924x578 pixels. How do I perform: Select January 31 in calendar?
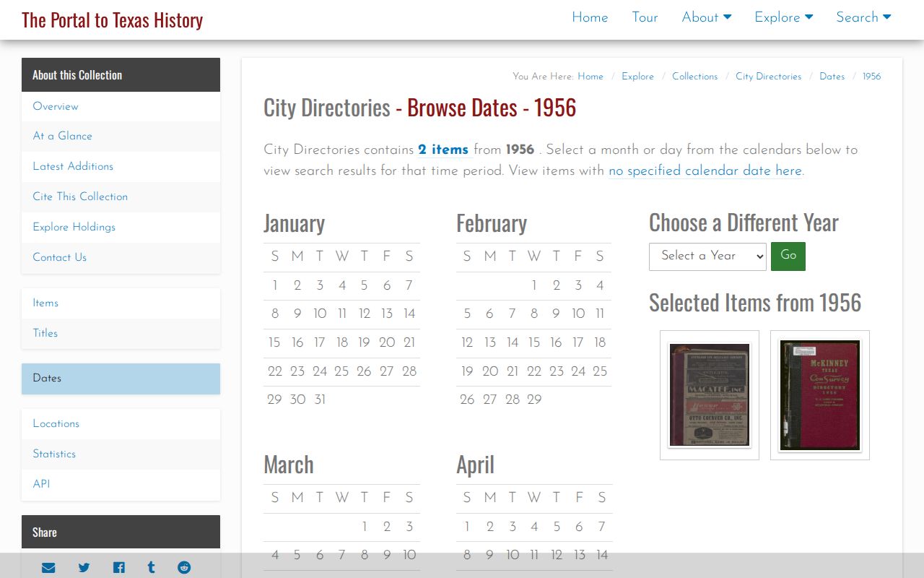click(320, 400)
